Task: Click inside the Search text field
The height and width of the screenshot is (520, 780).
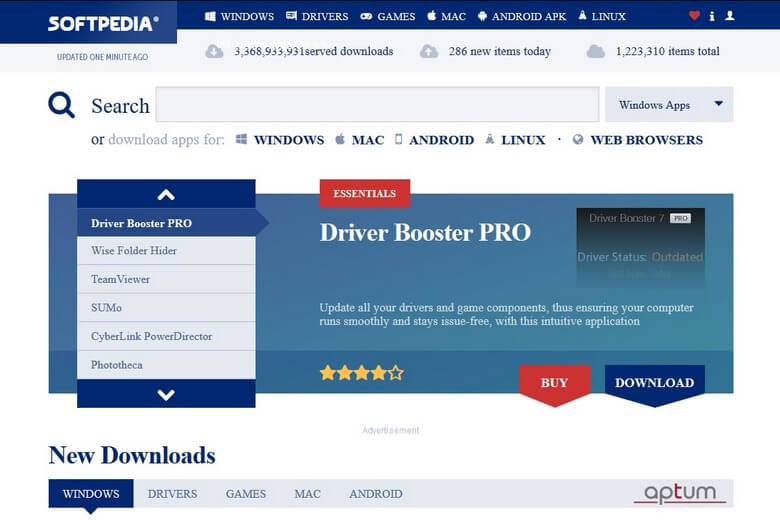Action: (377, 105)
